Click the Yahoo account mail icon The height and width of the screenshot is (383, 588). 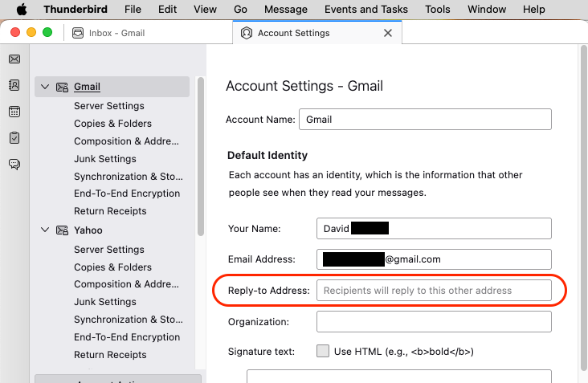pos(62,230)
